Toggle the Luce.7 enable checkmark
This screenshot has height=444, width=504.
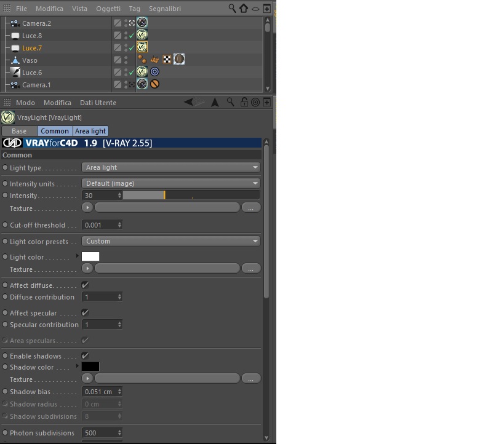[x=132, y=48]
